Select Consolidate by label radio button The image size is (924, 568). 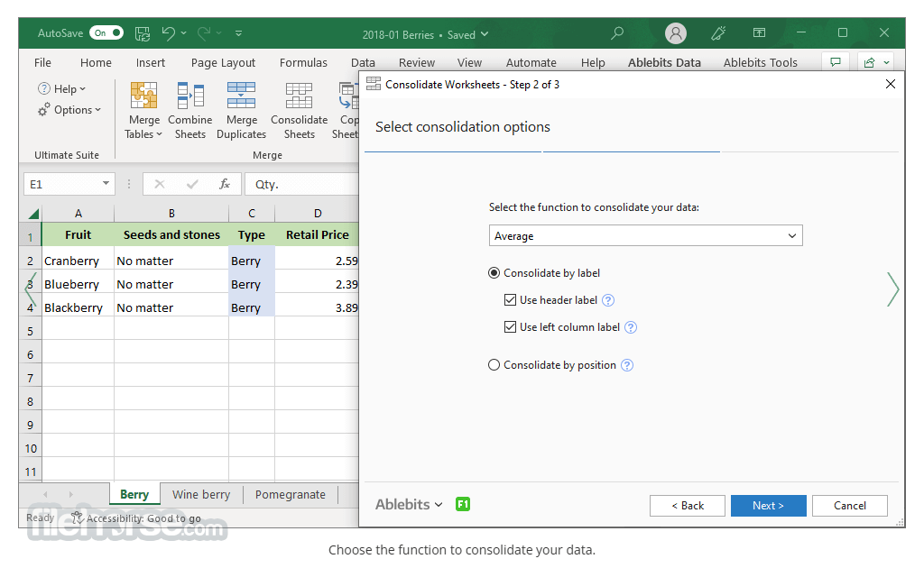tap(494, 273)
